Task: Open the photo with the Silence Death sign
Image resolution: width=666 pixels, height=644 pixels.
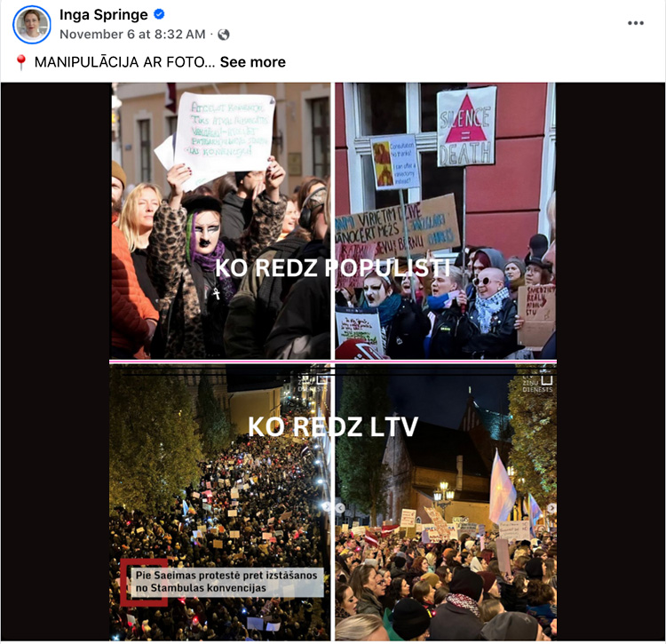Action: tap(445, 221)
